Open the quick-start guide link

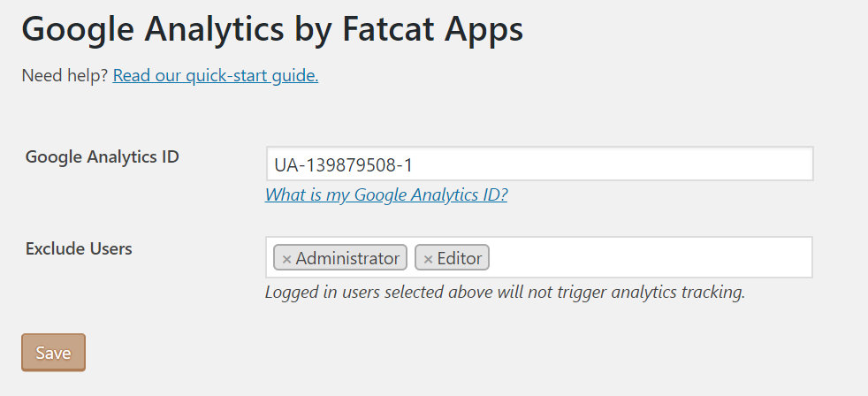tap(215, 76)
